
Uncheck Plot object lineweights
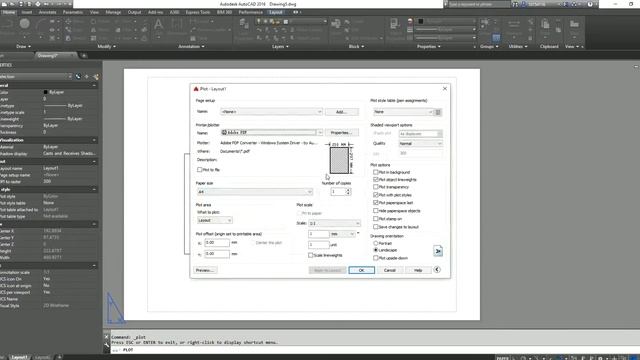pos(376,180)
